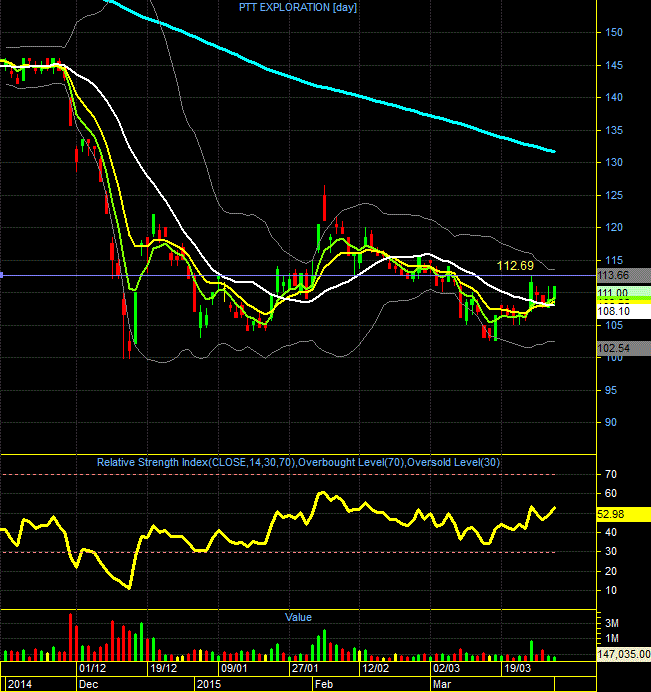Click price axis label 140
Image resolution: width=651 pixels, height=692 pixels.
(x=614, y=98)
